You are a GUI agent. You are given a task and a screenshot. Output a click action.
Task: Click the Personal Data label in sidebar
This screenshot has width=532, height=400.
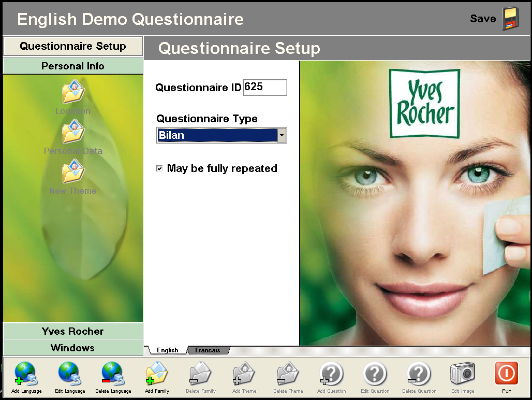(x=73, y=151)
